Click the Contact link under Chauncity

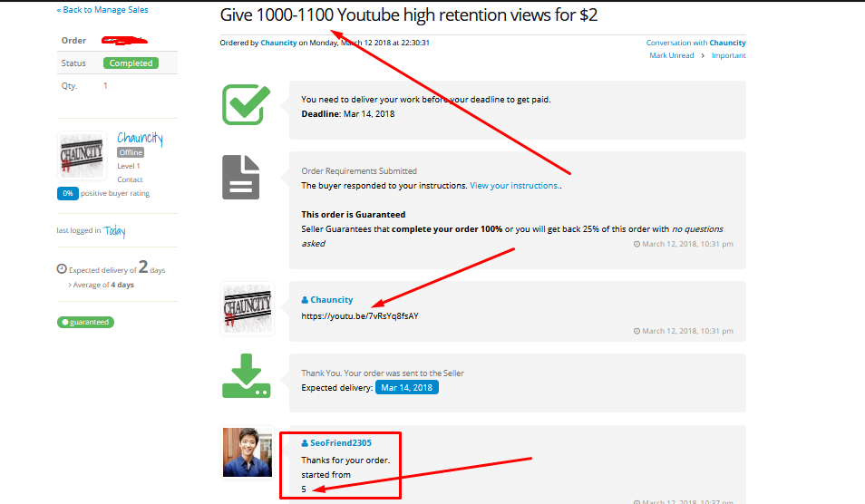[x=130, y=179]
